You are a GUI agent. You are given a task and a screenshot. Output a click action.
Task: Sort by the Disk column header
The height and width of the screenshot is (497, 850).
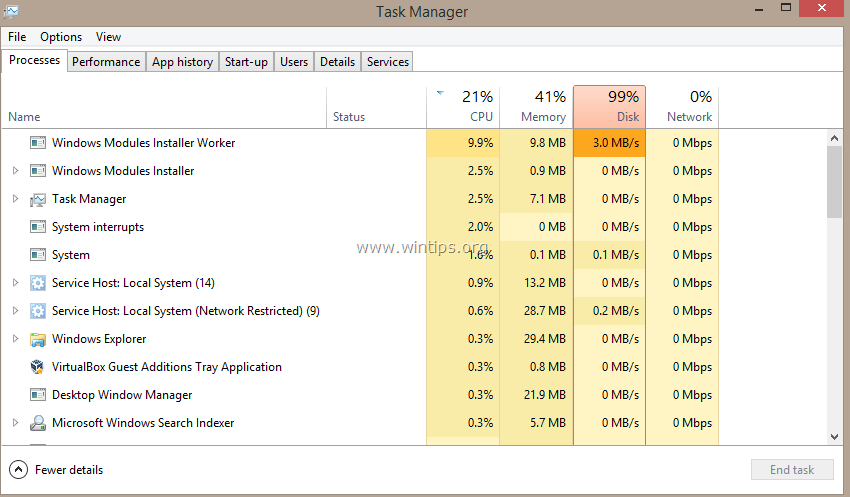609,107
